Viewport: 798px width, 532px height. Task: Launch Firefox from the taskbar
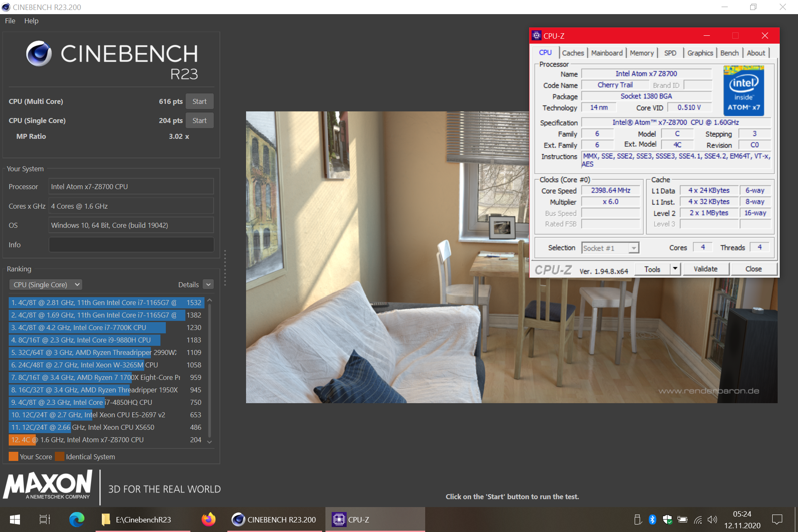[x=208, y=520]
